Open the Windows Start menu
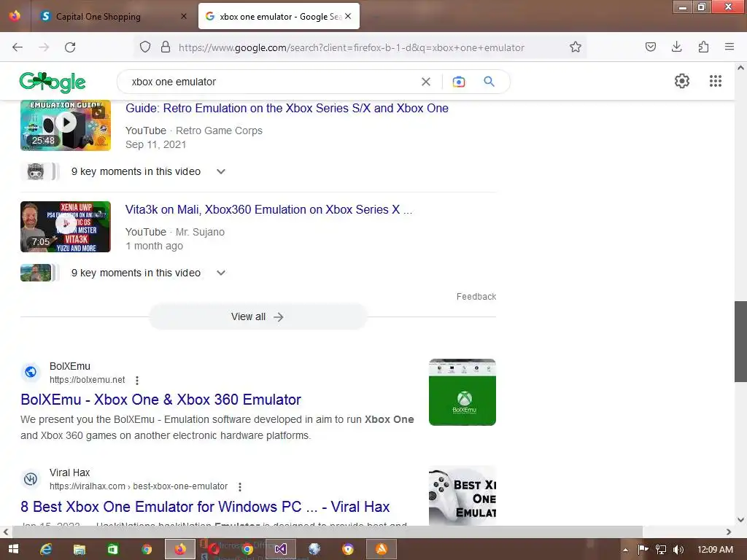 pyautogui.click(x=13, y=549)
